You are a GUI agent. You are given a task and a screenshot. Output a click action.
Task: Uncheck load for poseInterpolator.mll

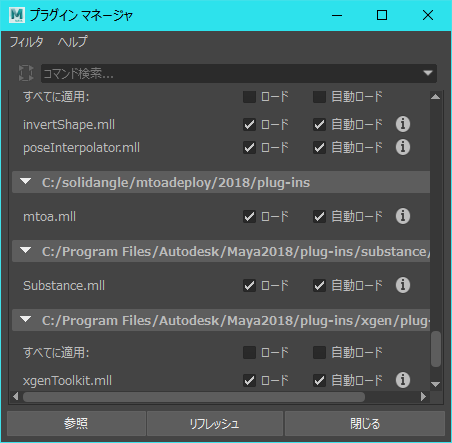249,148
